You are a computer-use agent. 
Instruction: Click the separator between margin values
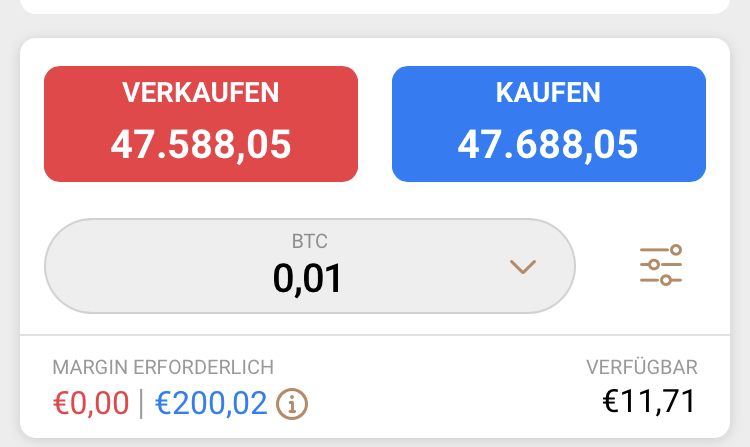click(142, 403)
